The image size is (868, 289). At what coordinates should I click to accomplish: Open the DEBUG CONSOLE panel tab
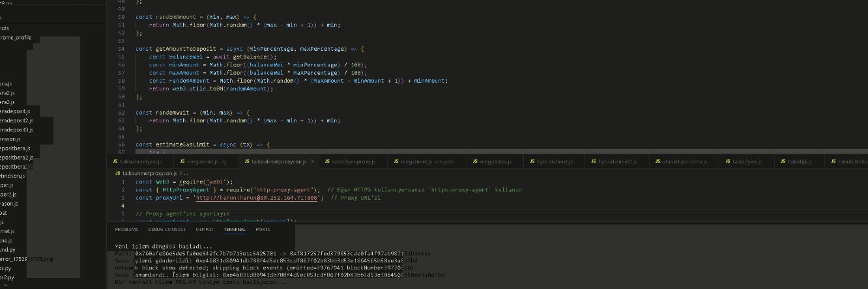point(167,229)
